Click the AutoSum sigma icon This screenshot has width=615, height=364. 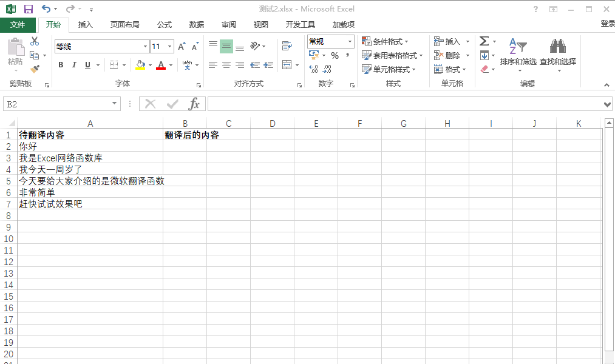484,41
